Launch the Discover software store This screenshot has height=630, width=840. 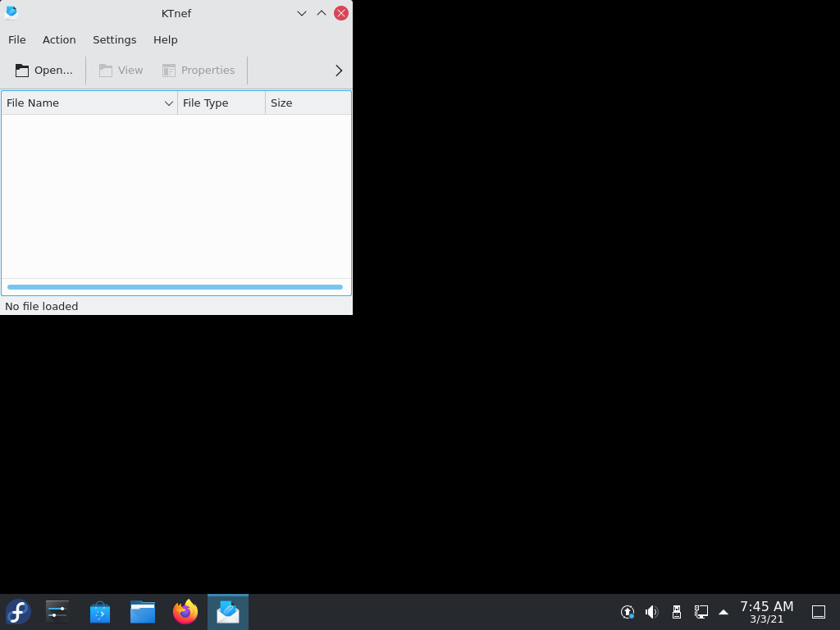(100, 612)
